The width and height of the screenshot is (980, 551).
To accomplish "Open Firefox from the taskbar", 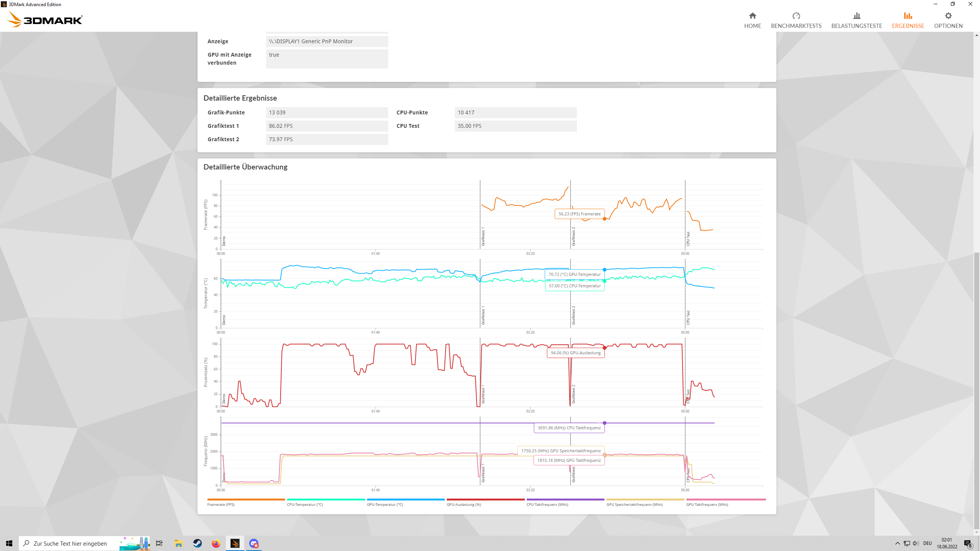I will pos(216,543).
